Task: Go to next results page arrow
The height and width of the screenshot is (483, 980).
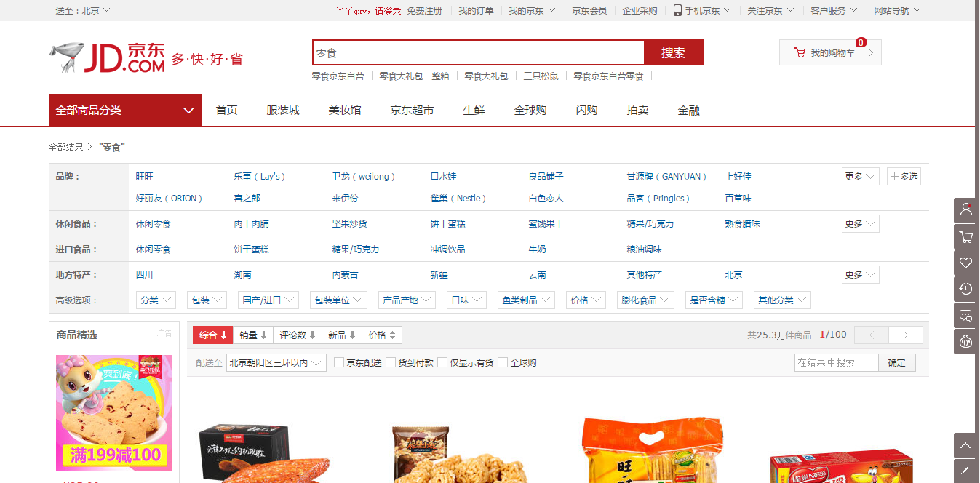Action: (906, 335)
